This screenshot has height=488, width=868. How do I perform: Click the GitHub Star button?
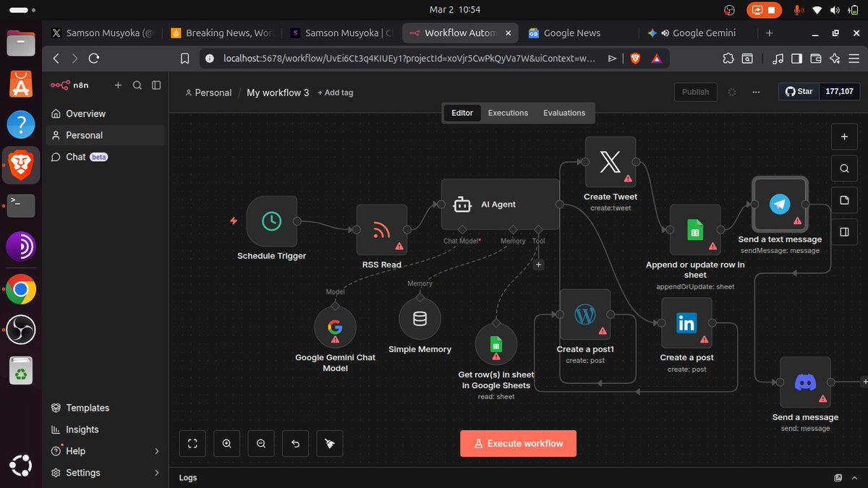pyautogui.click(x=799, y=92)
